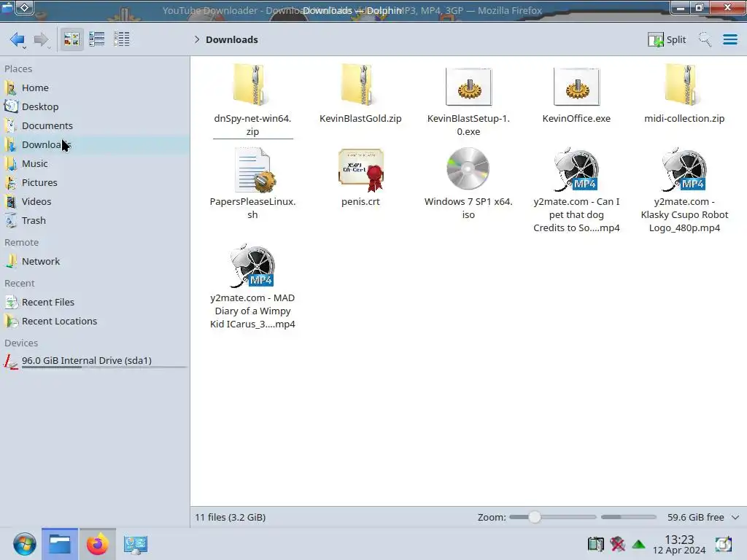The width and height of the screenshot is (747, 560).
Task: Click the KevinBlastGold.zip file name
Action: (x=360, y=119)
